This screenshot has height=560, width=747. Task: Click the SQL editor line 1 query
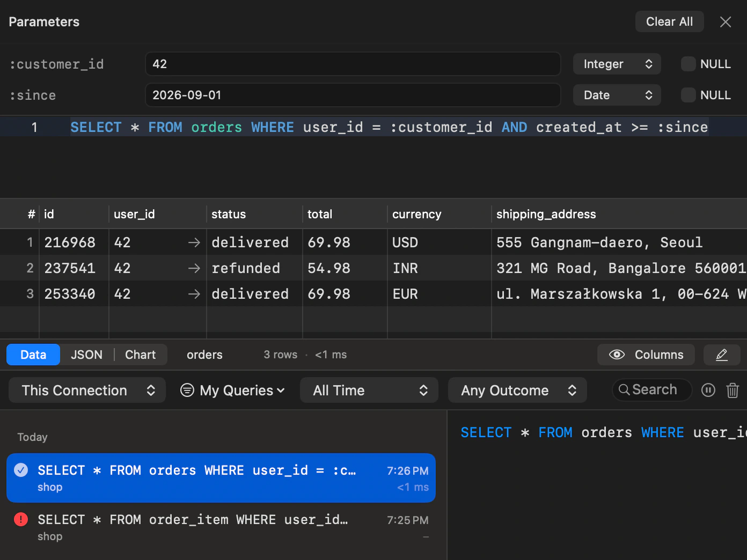[x=389, y=127]
